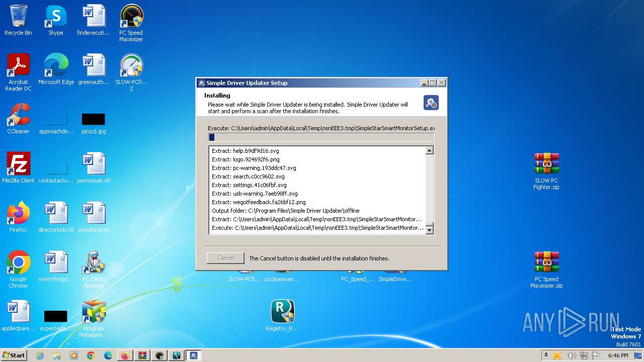The height and width of the screenshot is (362, 644).
Task: Select the SLOW-PCfighter desktop shortcut
Action: click(x=131, y=72)
